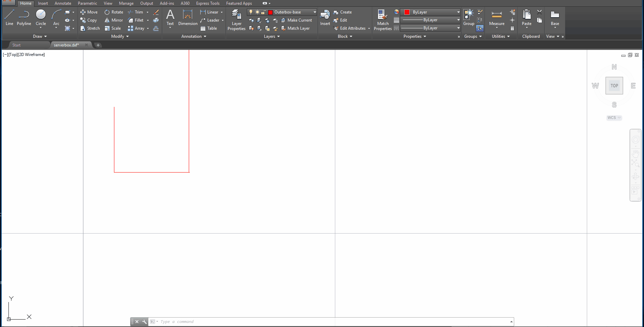This screenshot has width=644, height=327.
Task: Select the Text annotation tool
Action: pos(170,18)
